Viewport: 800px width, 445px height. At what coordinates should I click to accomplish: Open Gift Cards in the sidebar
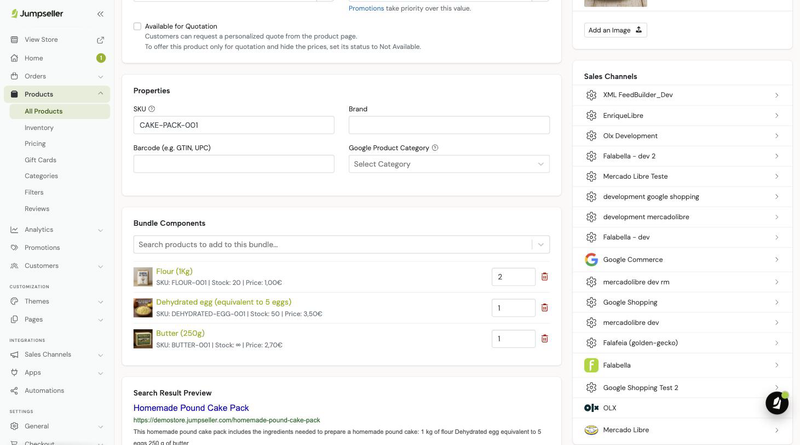[x=40, y=160]
